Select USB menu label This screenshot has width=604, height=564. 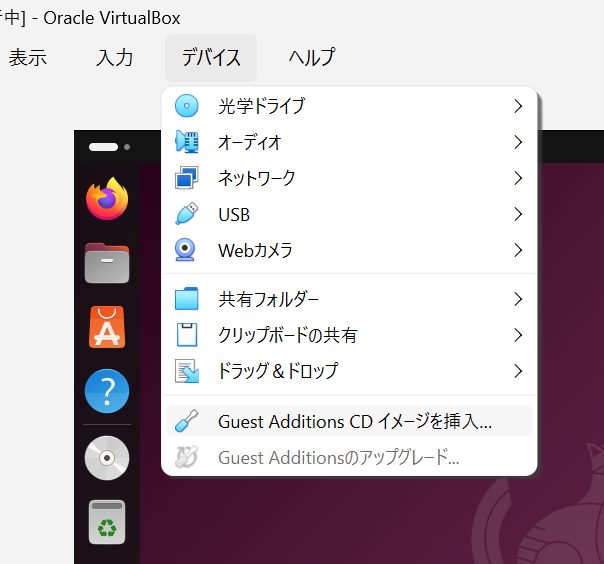tap(234, 214)
